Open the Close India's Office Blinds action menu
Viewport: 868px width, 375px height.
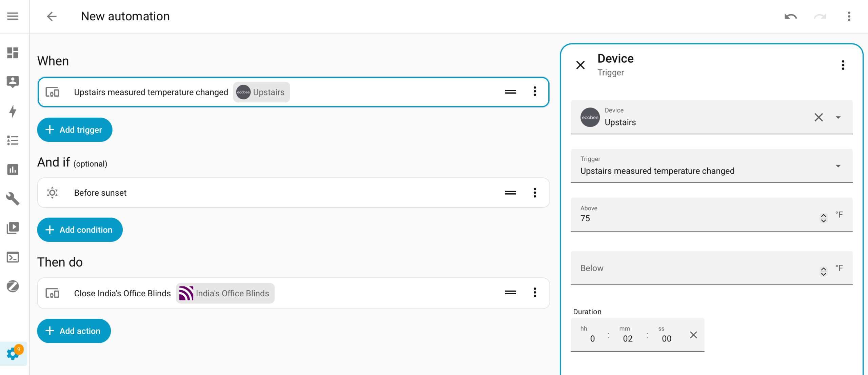coord(535,293)
